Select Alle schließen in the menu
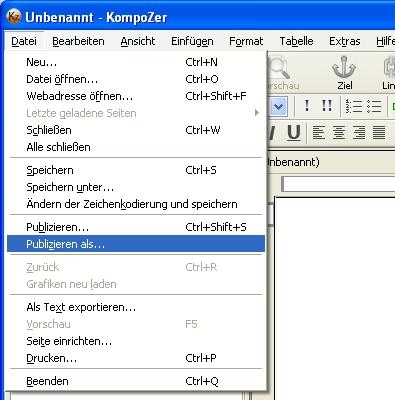The width and height of the screenshot is (395, 400). tap(136, 147)
